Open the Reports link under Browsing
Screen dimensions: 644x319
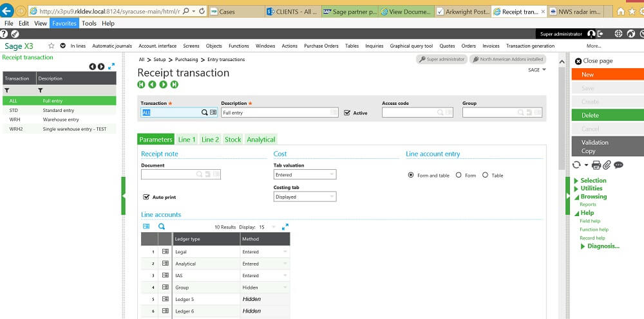(x=588, y=204)
